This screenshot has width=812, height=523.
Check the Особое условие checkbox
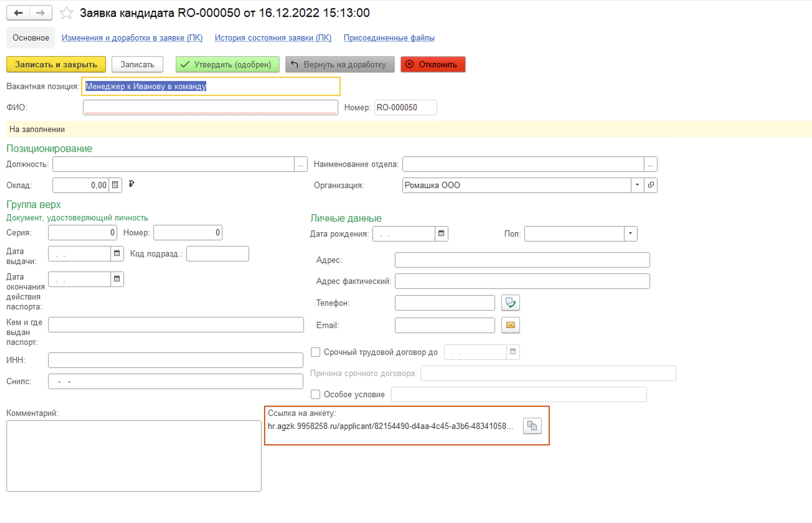[x=315, y=394]
